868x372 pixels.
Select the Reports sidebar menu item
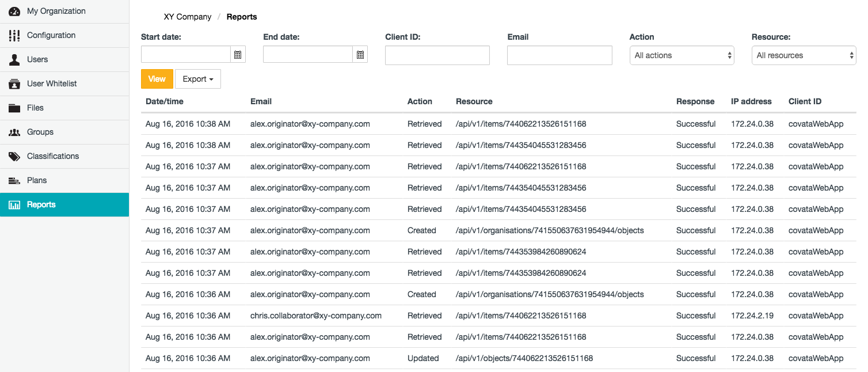(41, 205)
